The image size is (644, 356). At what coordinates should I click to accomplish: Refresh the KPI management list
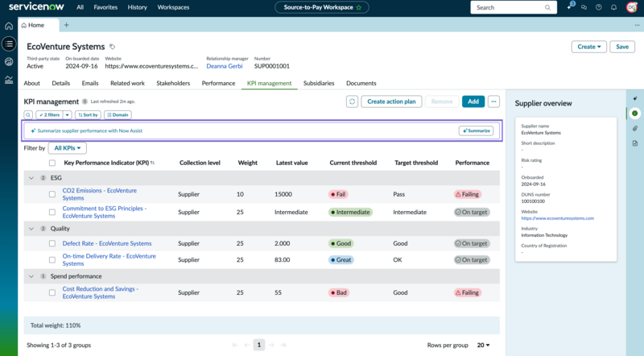coord(352,101)
